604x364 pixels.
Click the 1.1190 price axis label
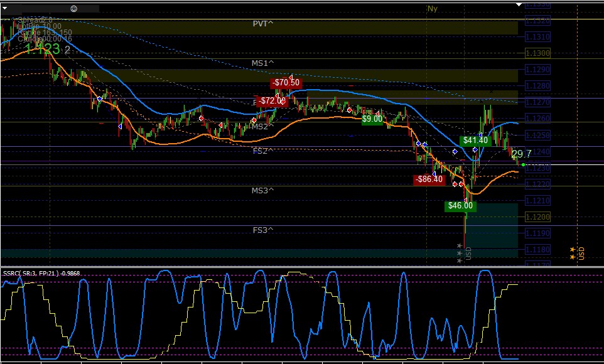(x=537, y=233)
